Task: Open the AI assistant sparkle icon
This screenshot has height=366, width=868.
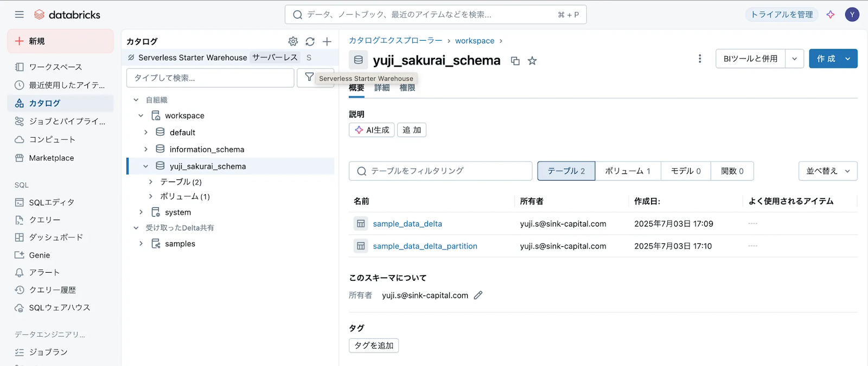Action: (x=831, y=15)
